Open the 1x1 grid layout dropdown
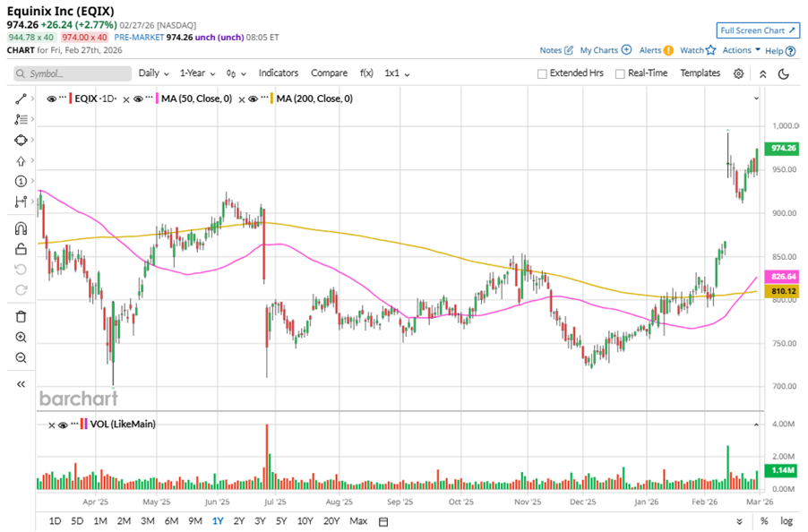This screenshot has width=808, height=532. [397, 73]
